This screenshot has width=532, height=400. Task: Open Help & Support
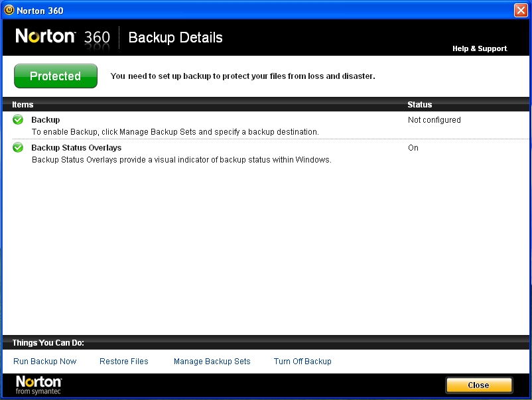[480, 48]
